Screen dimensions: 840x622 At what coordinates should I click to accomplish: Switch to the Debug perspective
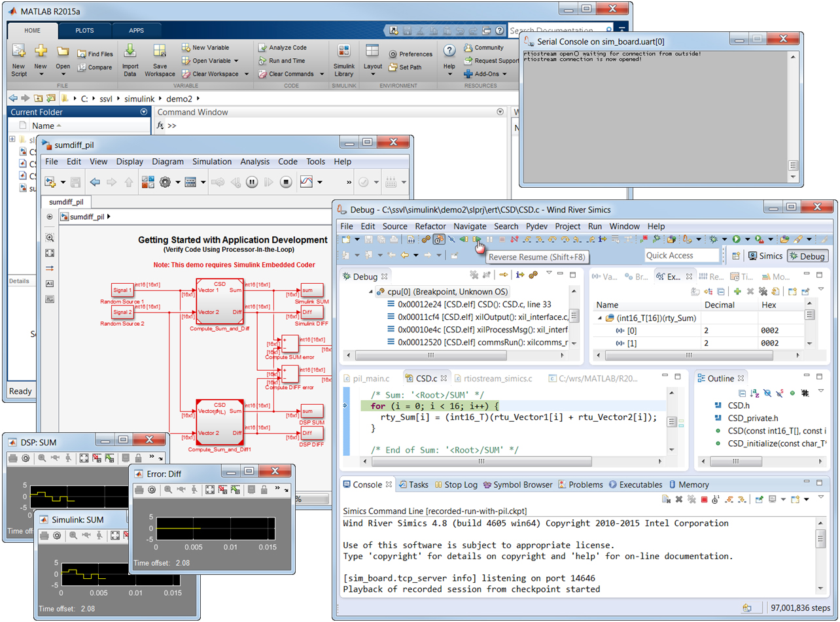809,256
